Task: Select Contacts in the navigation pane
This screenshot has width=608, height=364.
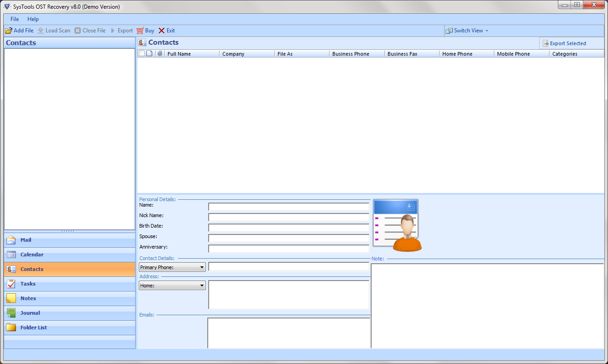Action: (x=70, y=270)
